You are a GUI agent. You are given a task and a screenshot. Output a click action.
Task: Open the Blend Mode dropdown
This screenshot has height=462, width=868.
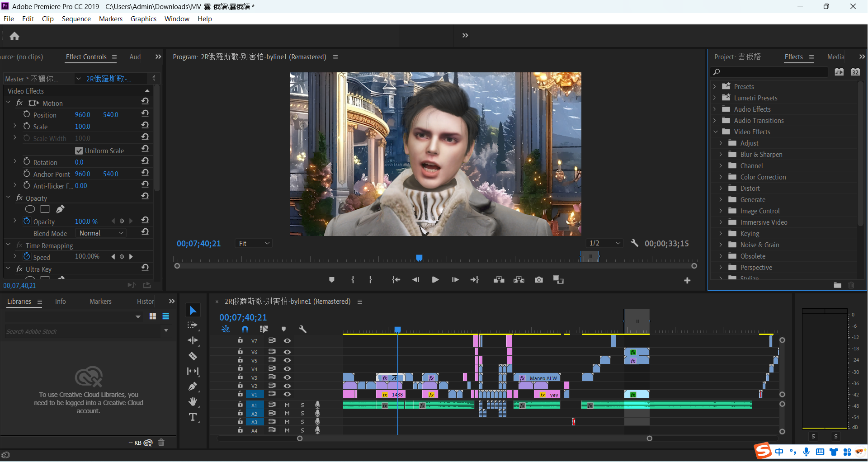coord(101,233)
